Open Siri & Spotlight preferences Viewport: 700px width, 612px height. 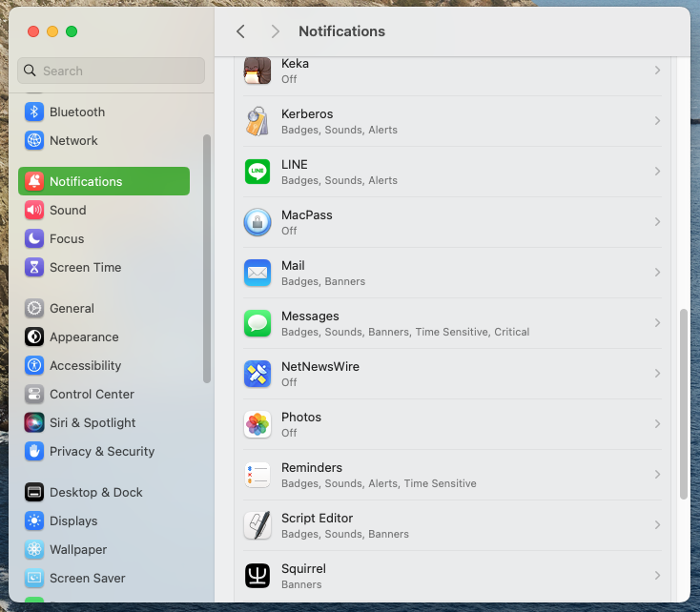coord(92,422)
